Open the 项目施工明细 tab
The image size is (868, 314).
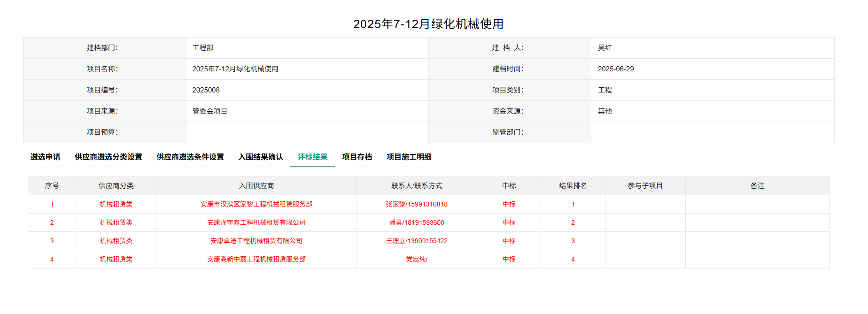[409, 157]
